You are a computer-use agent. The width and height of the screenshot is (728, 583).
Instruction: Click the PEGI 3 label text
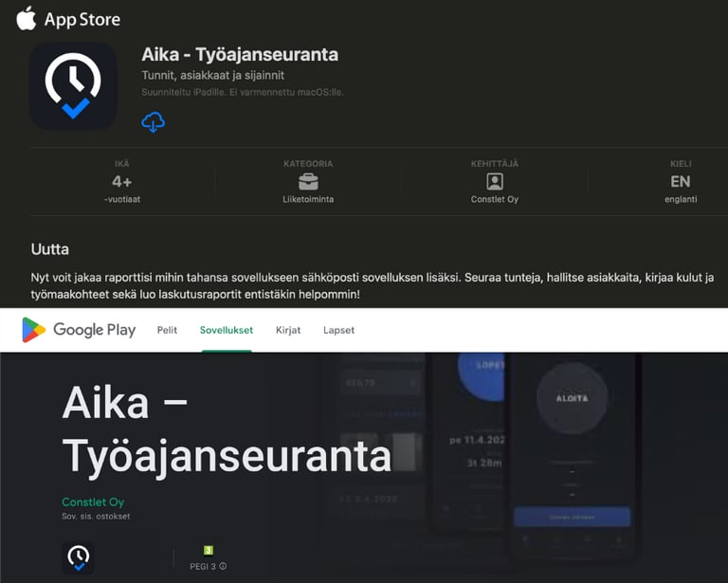click(x=203, y=566)
